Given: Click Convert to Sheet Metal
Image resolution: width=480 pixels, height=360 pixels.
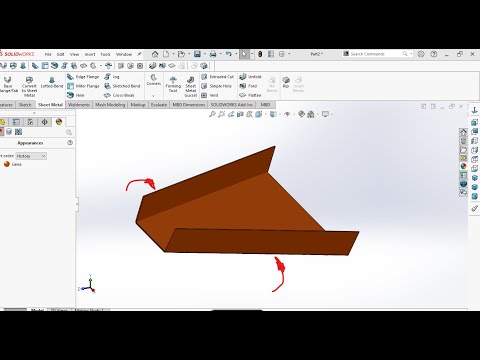Looking at the screenshot, I should tap(29, 86).
